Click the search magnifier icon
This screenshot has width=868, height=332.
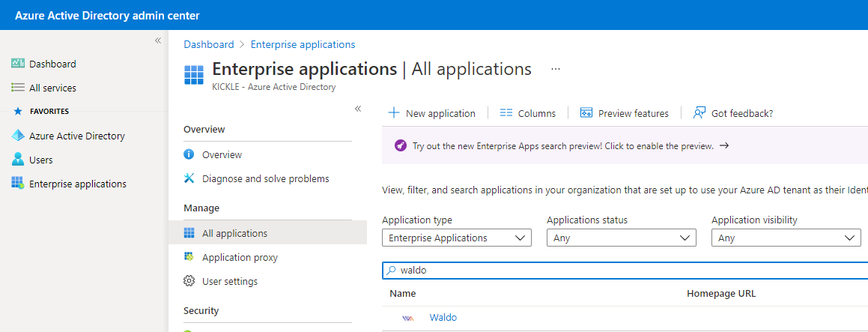(392, 271)
